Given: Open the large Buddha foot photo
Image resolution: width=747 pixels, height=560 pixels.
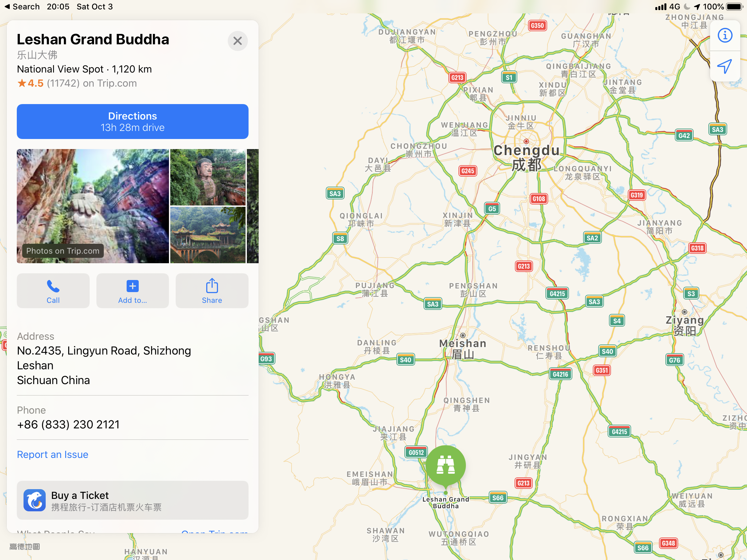Looking at the screenshot, I should click(x=93, y=206).
